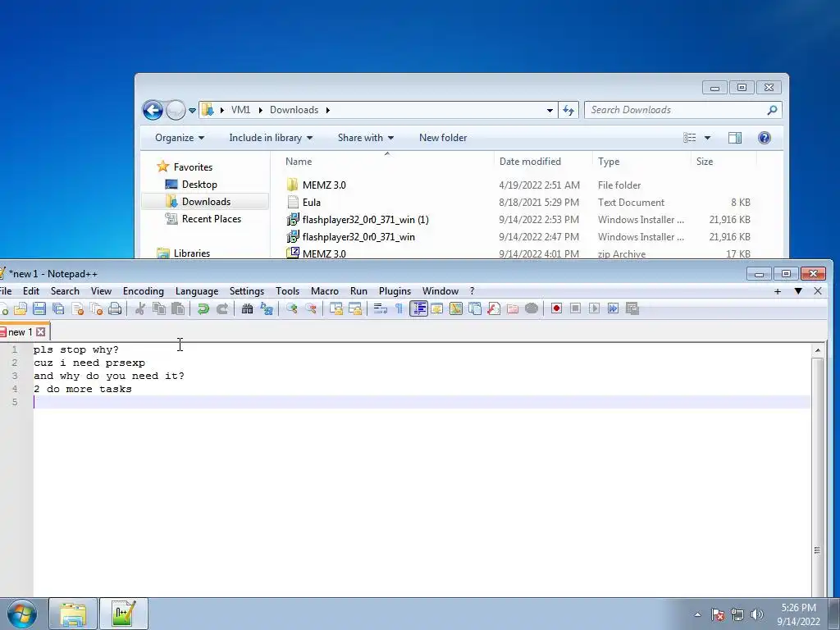The height and width of the screenshot is (630, 840).
Task: Zoom out with the magnifier minus icon
Action: pos(311,308)
